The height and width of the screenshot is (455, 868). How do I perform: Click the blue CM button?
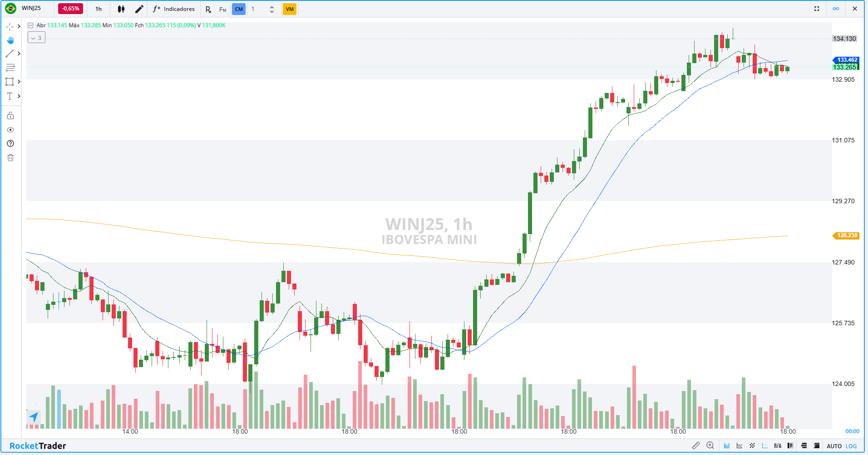click(239, 9)
